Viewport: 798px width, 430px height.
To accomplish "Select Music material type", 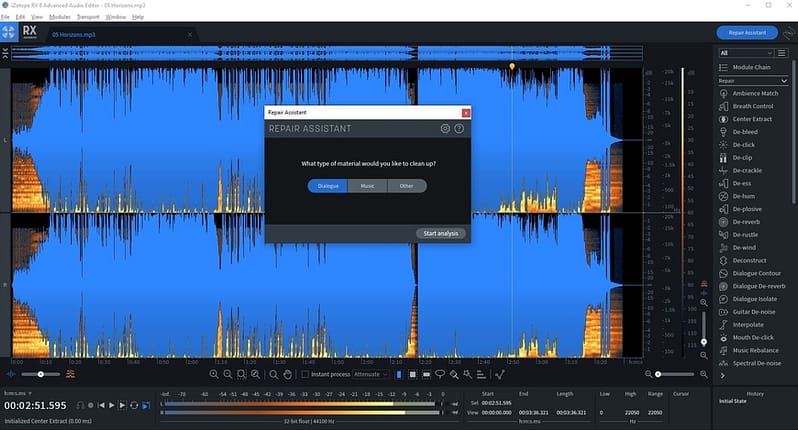I will tap(367, 186).
